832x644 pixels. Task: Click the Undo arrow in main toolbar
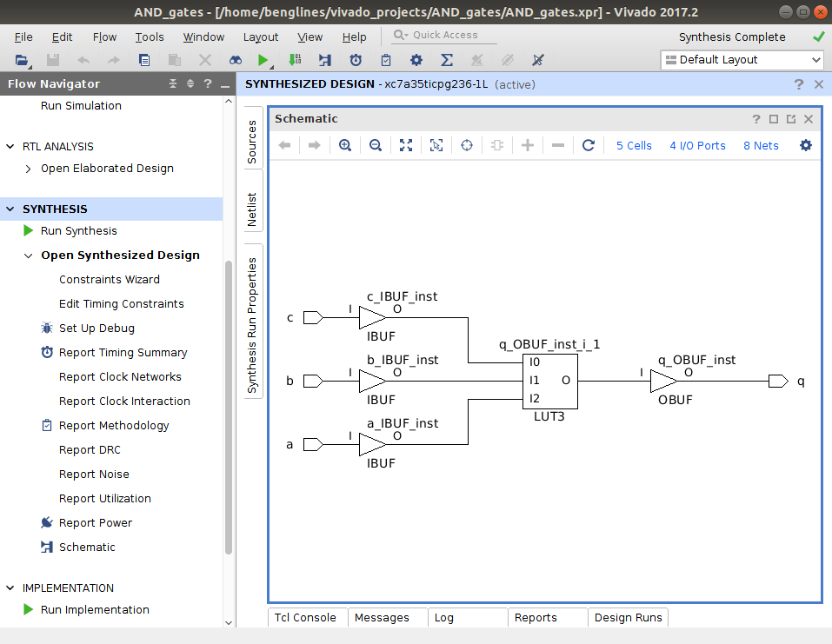[83, 60]
